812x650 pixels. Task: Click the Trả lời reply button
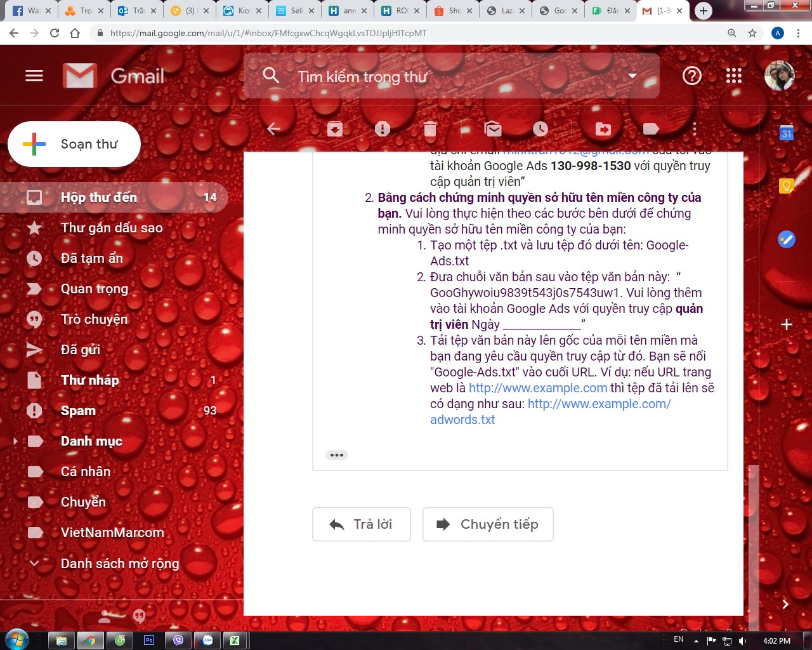(361, 524)
